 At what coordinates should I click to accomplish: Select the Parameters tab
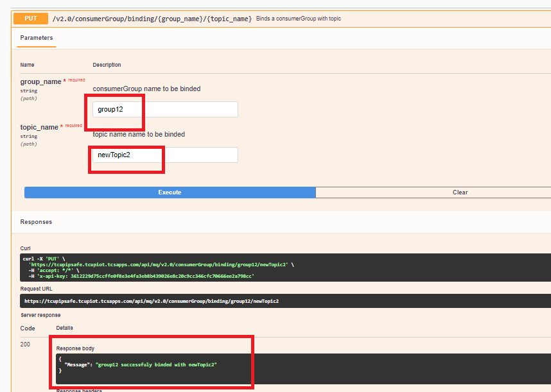tap(37, 38)
